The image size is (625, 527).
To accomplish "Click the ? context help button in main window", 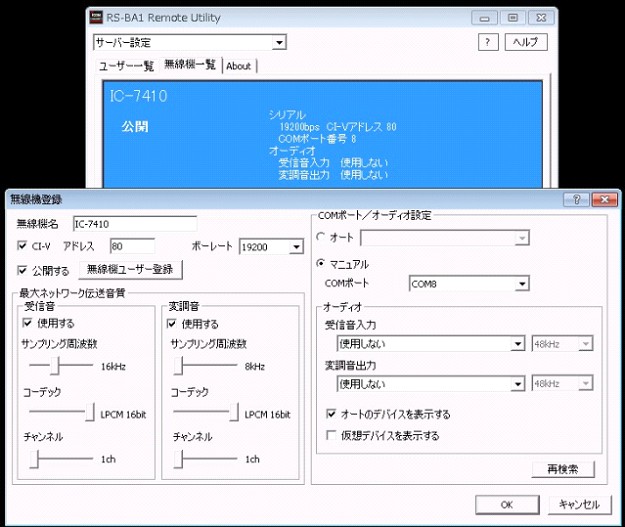I will [x=488, y=42].
